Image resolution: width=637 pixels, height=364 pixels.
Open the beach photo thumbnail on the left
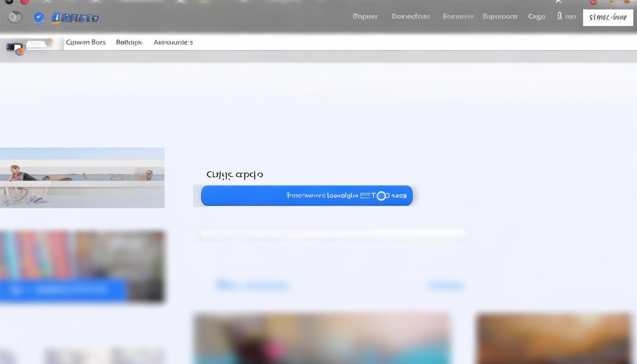[x=82, y=178]
